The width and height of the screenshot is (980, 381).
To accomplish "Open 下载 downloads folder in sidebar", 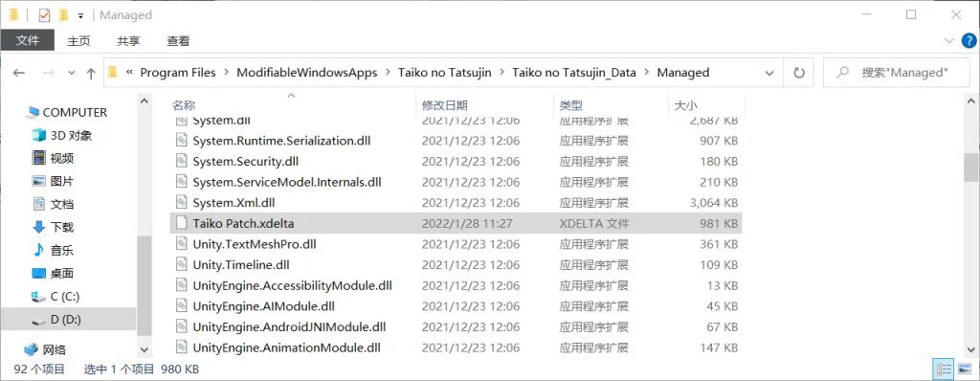I will pyautogui.click(x=53, y=227).
